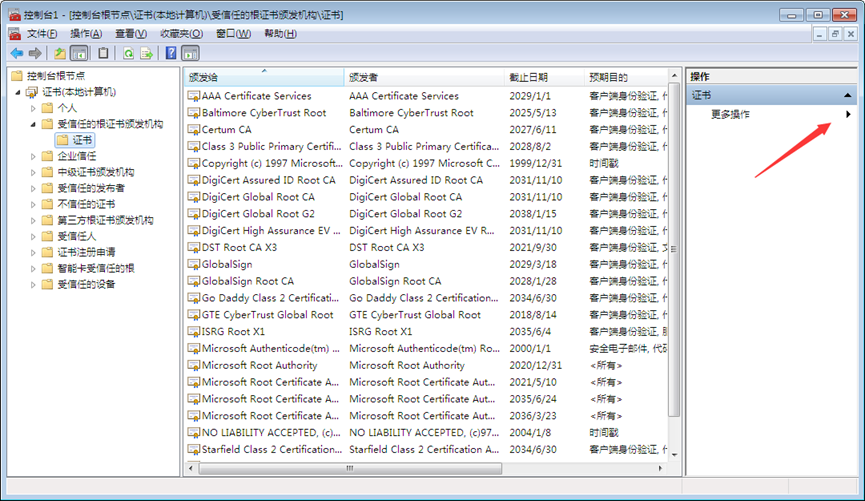Collapse the 受信任的根证书颁发机构 node
The image size is (865, 501).
[33, 124]
